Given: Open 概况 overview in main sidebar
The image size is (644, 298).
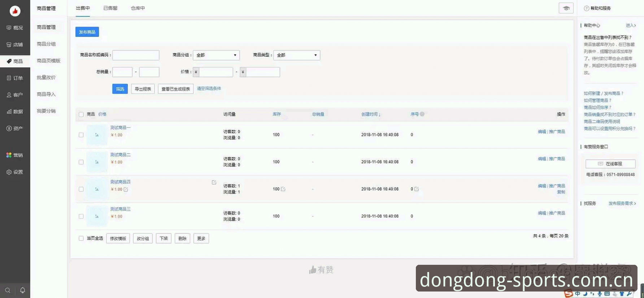Looking at the screenshot, I should (15, 28).
